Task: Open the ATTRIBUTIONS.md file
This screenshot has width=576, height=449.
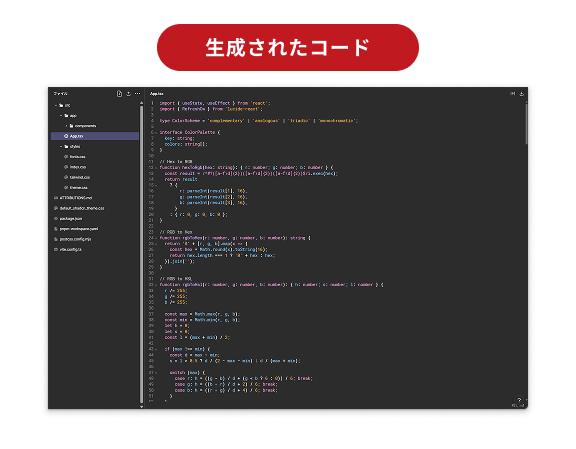Action: pyautogui.click(x=73, y=198)
